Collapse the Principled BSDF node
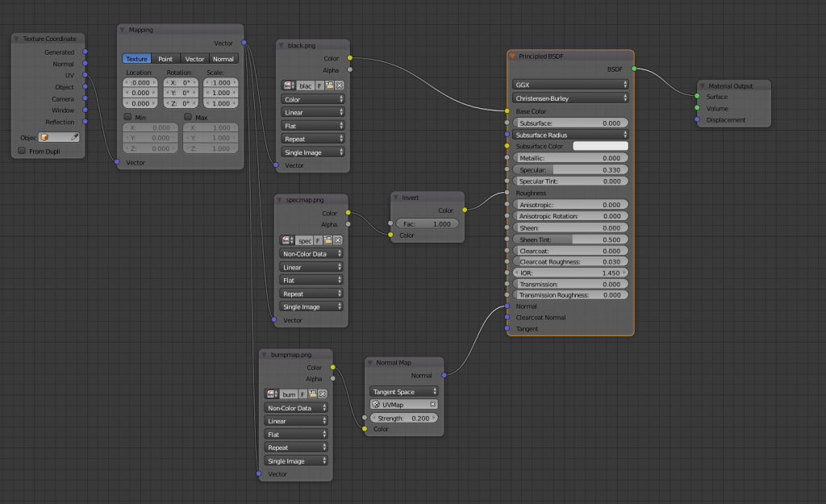This screenshot has height=504, width=826. pyautogui.click(x=512, y=56)
